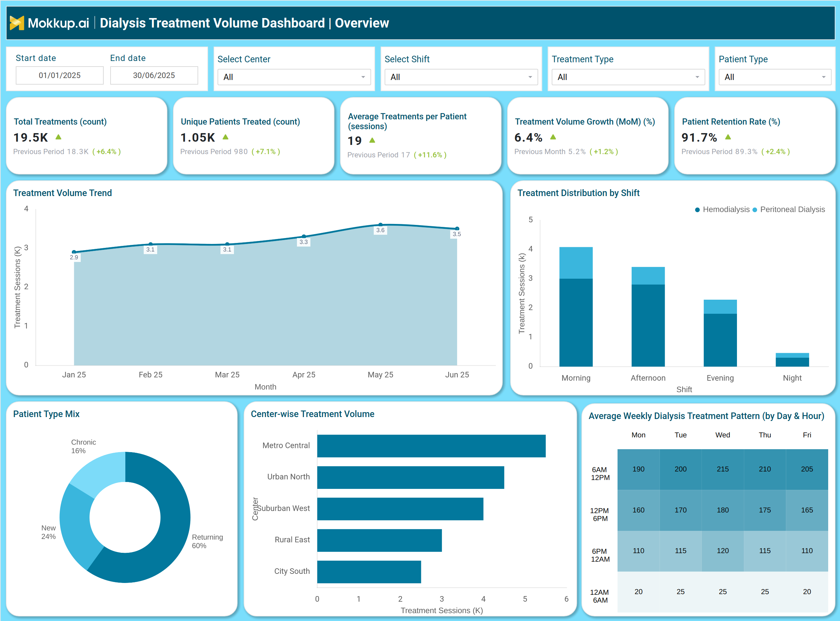Click the Jun 25 data label 3.5
The width and height of the screenshot is (840, 621).
point(457,234)
